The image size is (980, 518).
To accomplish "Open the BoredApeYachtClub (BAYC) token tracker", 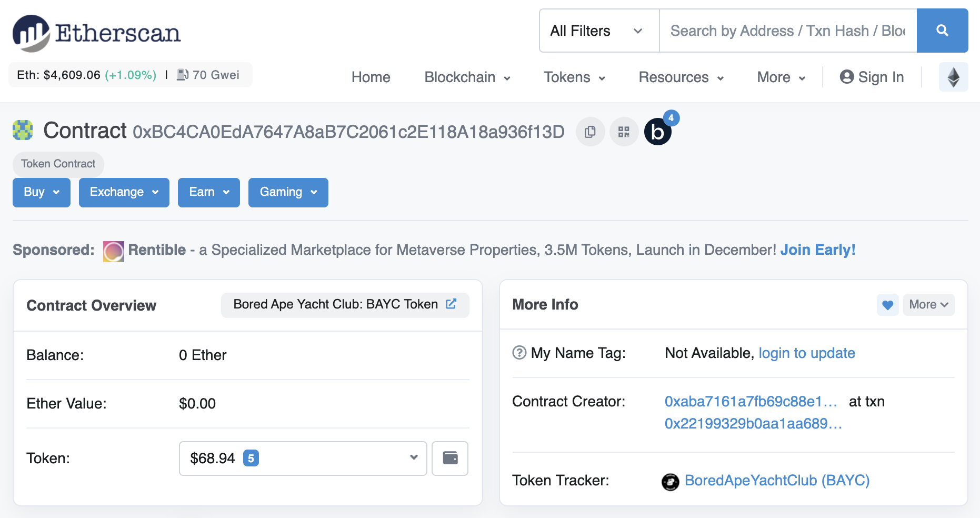I will (777, 481).
